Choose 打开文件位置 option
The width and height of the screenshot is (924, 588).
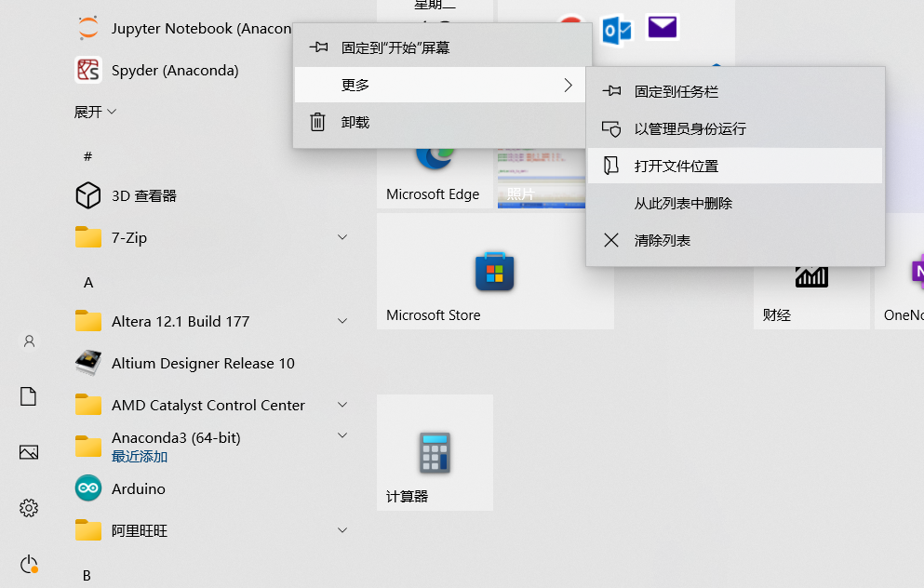click(x=735, y=166)
